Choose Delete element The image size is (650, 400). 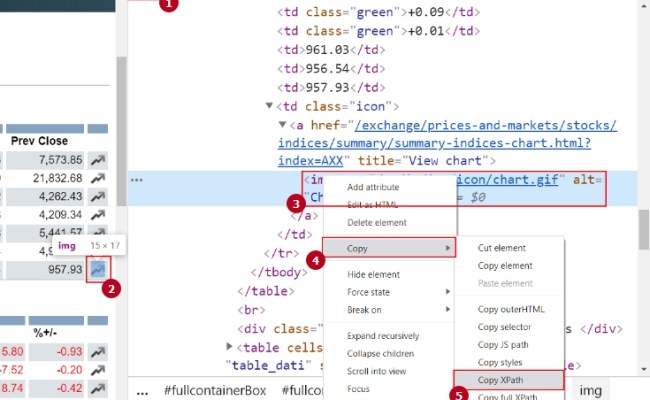point(377,223)
